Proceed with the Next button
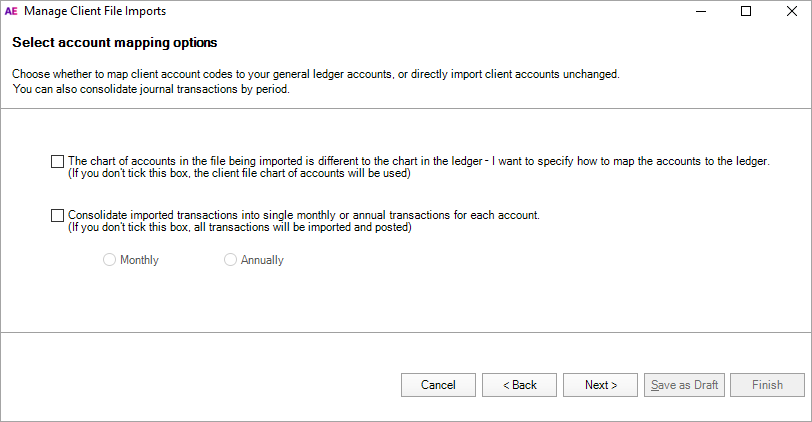 601,385
